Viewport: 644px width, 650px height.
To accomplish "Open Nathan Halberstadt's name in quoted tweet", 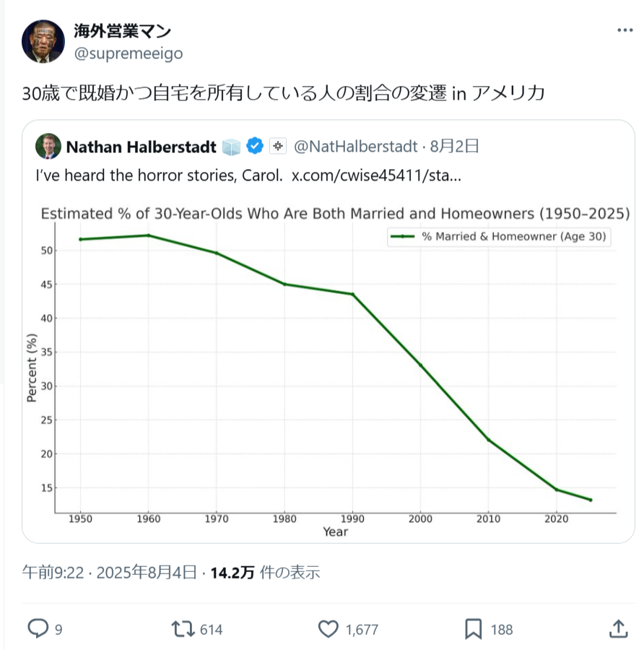I will point(141,147).
